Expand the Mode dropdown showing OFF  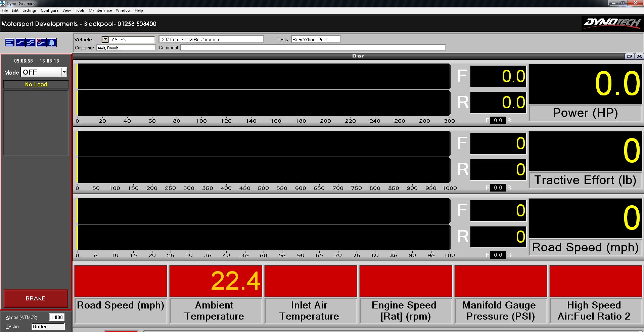(64, 72)
